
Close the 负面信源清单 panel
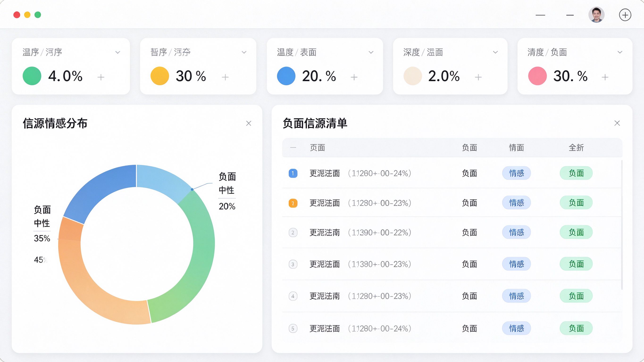coord(617,123)
